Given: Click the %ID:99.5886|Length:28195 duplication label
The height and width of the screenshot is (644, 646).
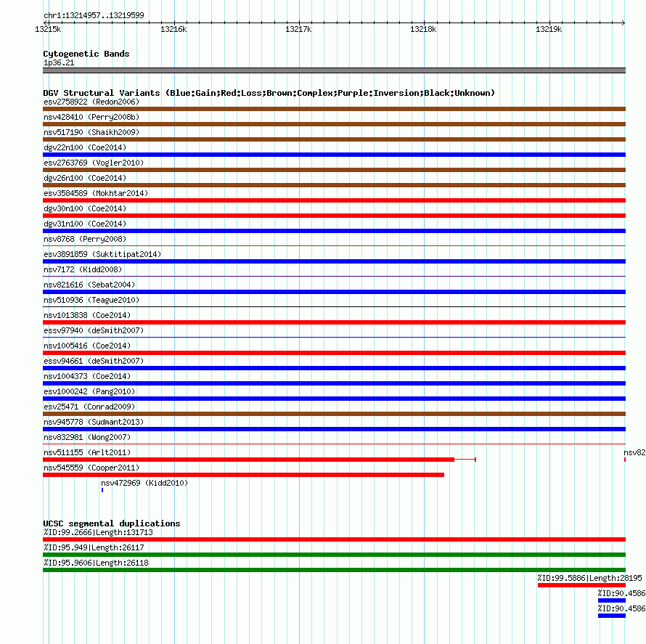Looking at the screenshot, I should click(589, 578).
